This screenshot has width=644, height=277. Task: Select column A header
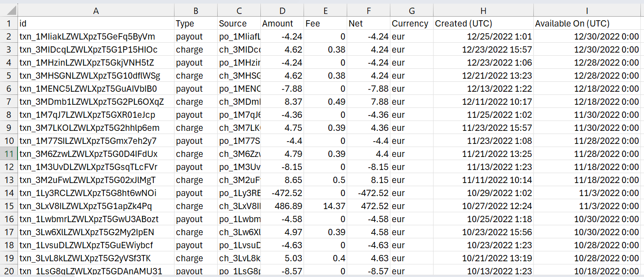coord(96,11)
